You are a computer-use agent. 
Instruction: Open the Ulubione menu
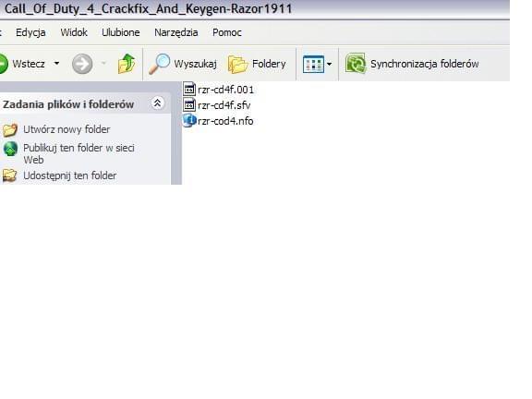click(x=121, y=32)
